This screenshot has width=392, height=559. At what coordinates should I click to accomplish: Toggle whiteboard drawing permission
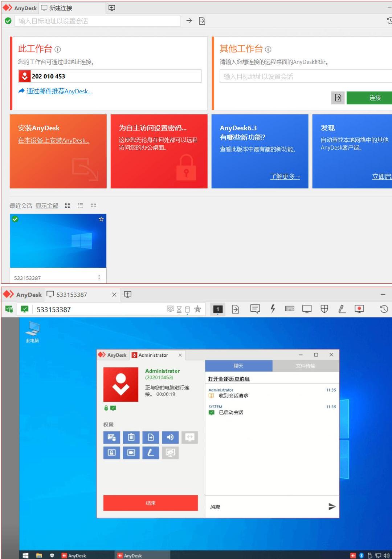pos(151,453)
